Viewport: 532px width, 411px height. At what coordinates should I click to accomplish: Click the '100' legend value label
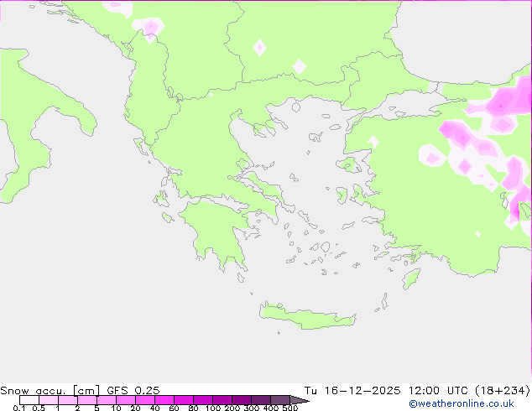point(213,408)
